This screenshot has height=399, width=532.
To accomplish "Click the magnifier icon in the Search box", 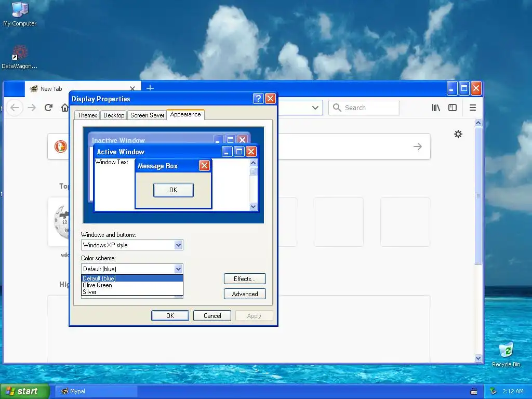I will [337, 108].
